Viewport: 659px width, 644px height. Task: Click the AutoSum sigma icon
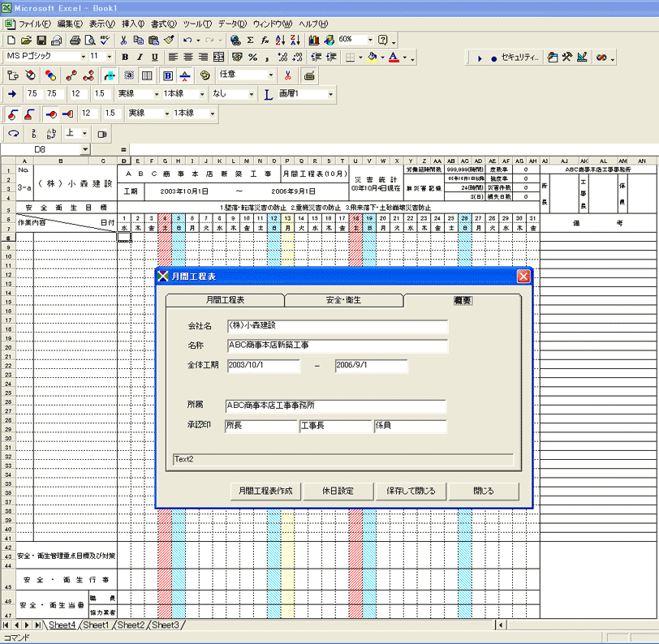(250, 40)
